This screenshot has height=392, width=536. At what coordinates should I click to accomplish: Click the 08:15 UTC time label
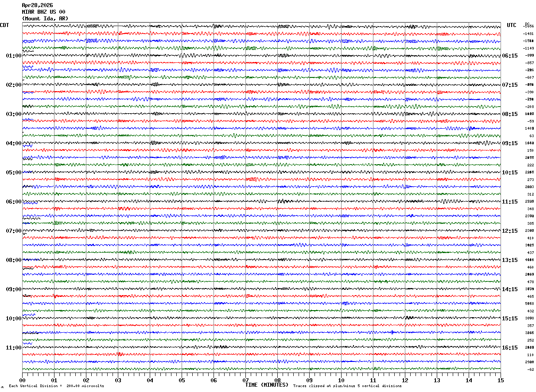tap(510, 114)
